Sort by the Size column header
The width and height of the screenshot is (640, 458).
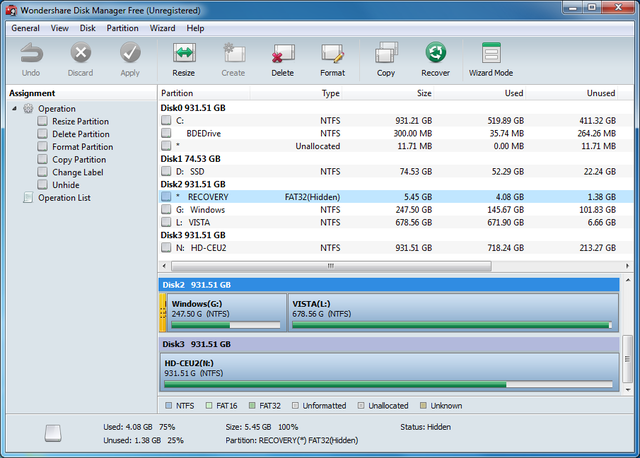387,93
